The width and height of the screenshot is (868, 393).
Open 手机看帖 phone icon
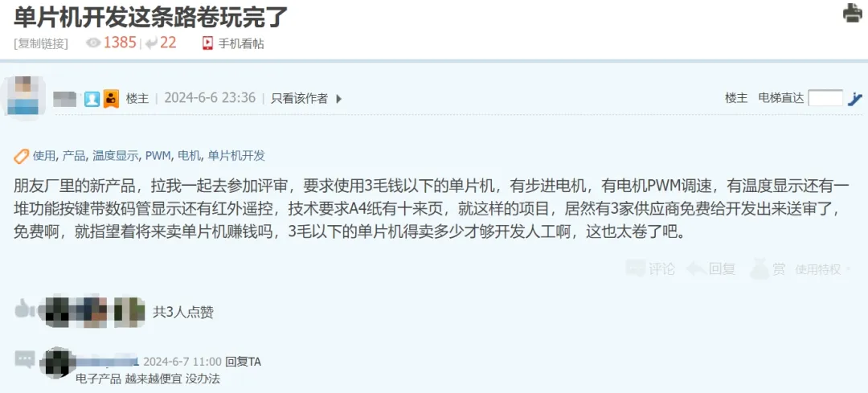[207, 43]
